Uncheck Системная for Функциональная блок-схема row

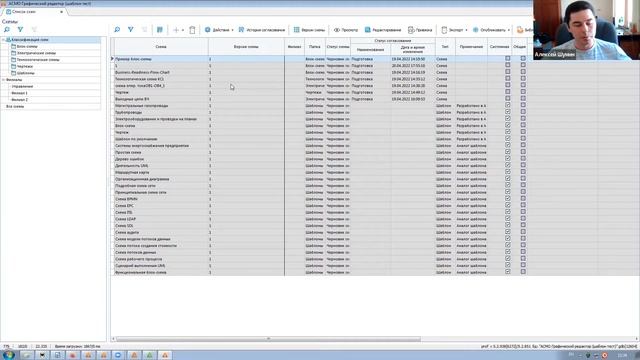[x=507, y=272]
